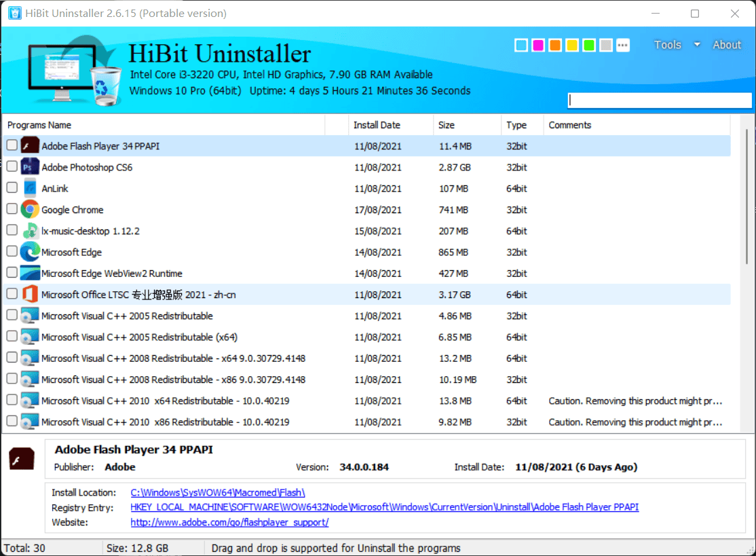Click the Adobe Photoshop CS6 icon

(x=30, y=166)
